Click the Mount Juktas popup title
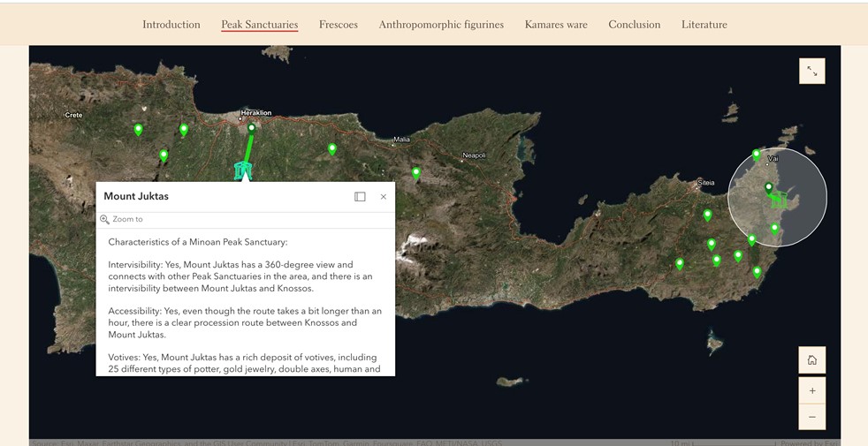The height and width of the screenshot is (446, 868). (136, 197)
